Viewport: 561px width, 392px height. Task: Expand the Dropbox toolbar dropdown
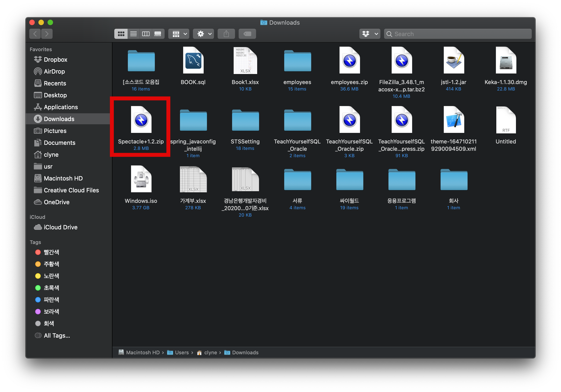(x=370, y=34)
